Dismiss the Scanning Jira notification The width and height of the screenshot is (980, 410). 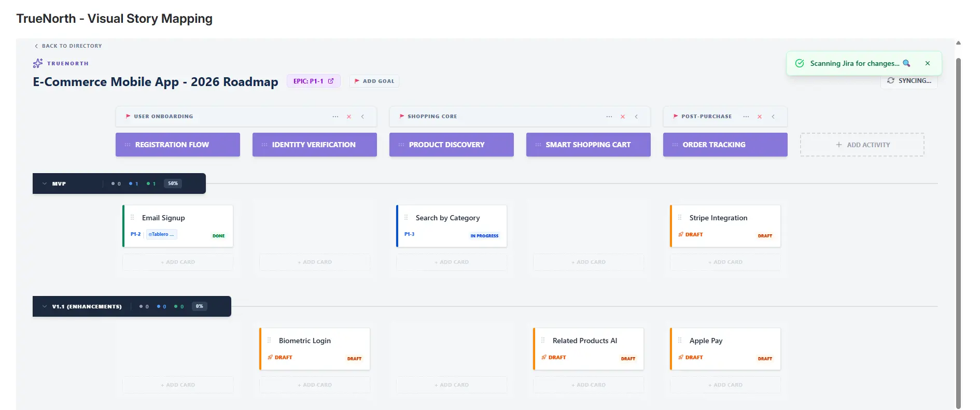pos(927,63)
